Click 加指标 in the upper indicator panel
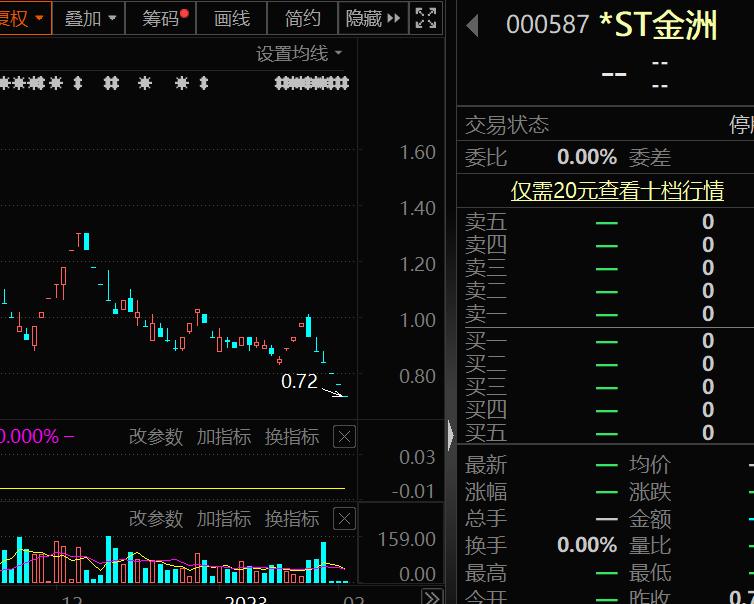The width and height of the screenshot is (754, 604). pyautogui.click(x=224, y=437)
